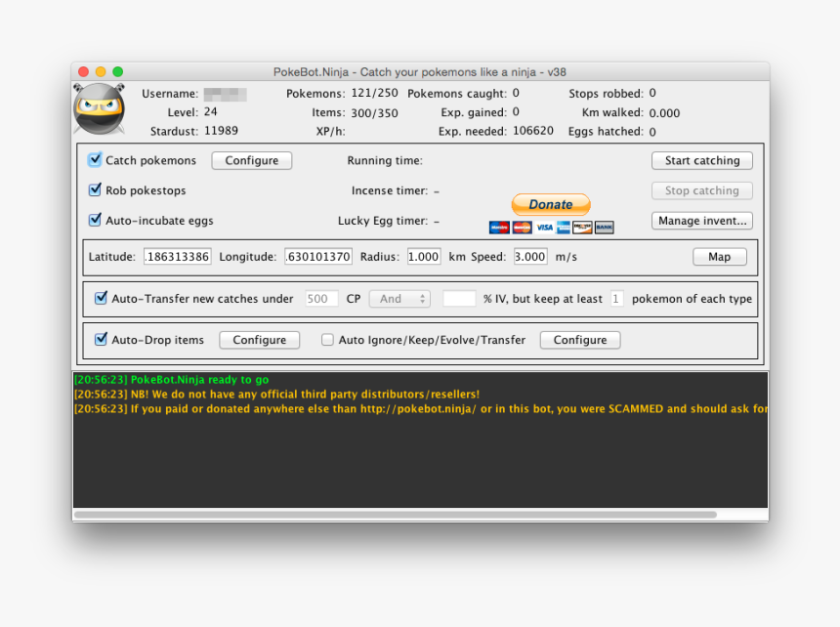Click the Maestro payment icon
Viewport: 840px width, 627px height.
[x=498, y=227]
